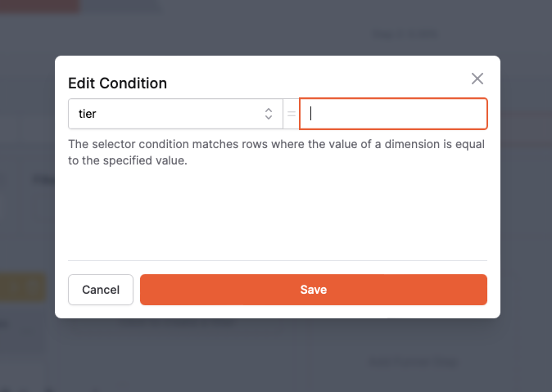Click the orange Save button
552x392 pixels.
coord(313,290)
